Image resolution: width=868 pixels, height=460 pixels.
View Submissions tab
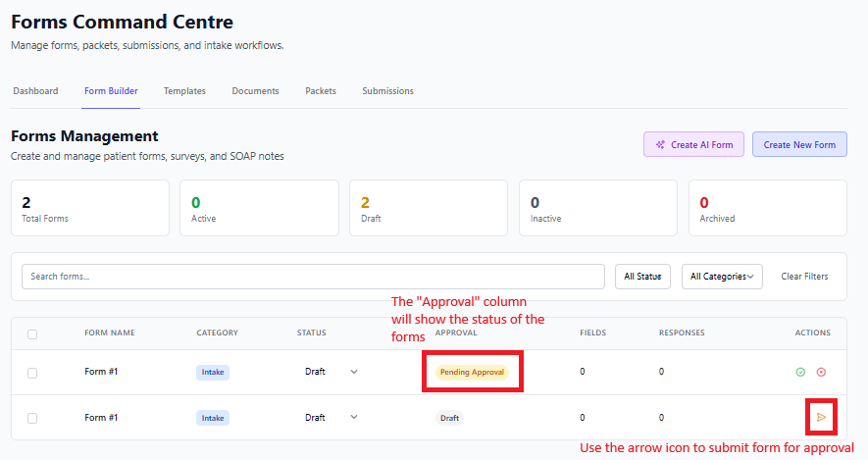coord(387,91)
